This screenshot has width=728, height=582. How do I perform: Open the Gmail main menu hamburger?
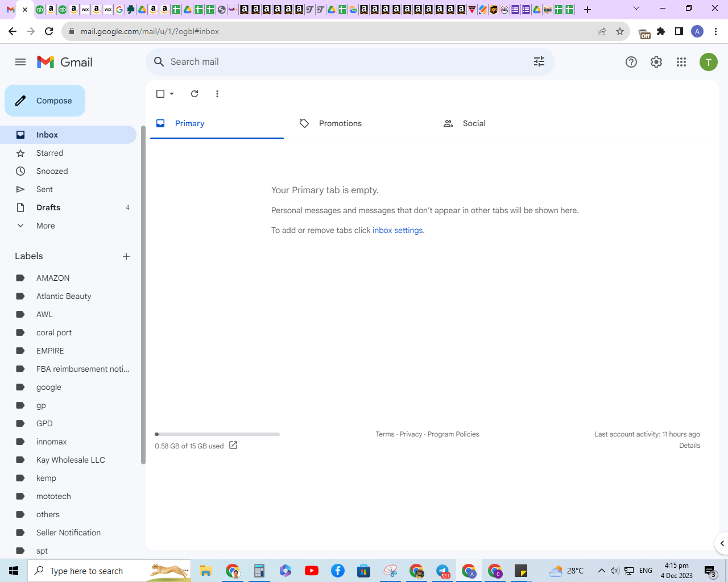pyautogui.click(x=20, y=62)
